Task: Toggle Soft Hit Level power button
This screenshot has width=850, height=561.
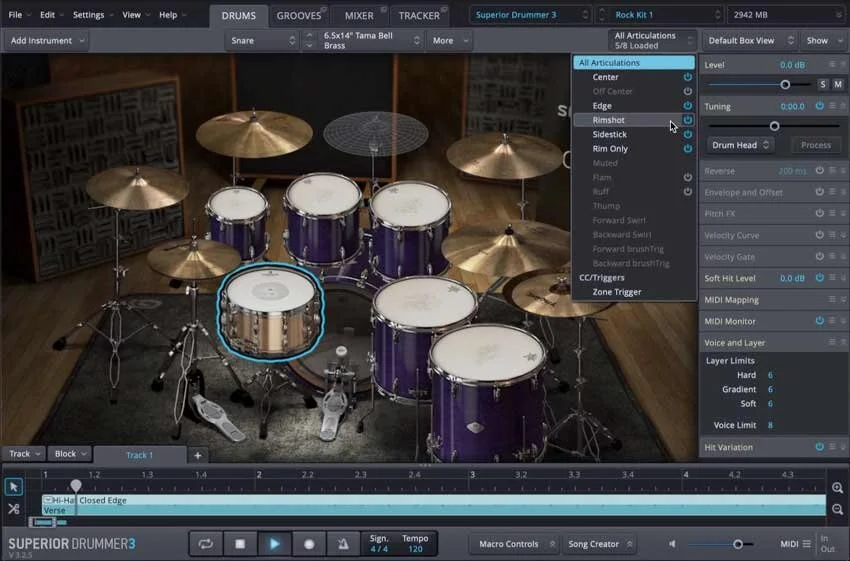Action: point(820,278)
